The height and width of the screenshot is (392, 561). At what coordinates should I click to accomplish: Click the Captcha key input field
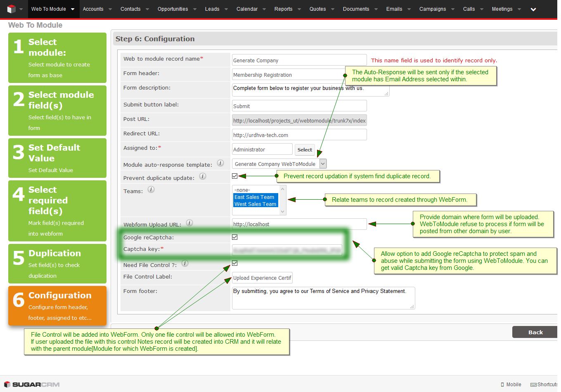[x=287, y=250]
